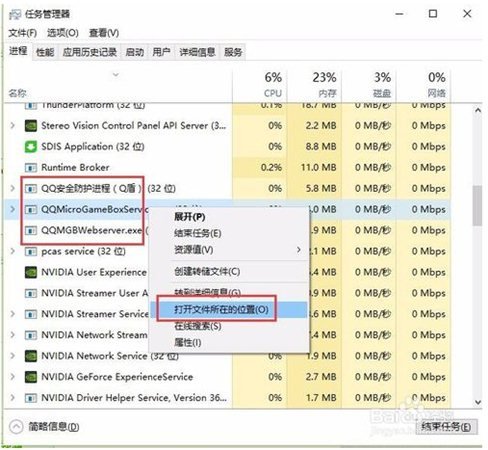The height and width of the screenshot is (450, 488).
Task: Expand the QQMicroGameBoxService row
Action: [13, 209]
